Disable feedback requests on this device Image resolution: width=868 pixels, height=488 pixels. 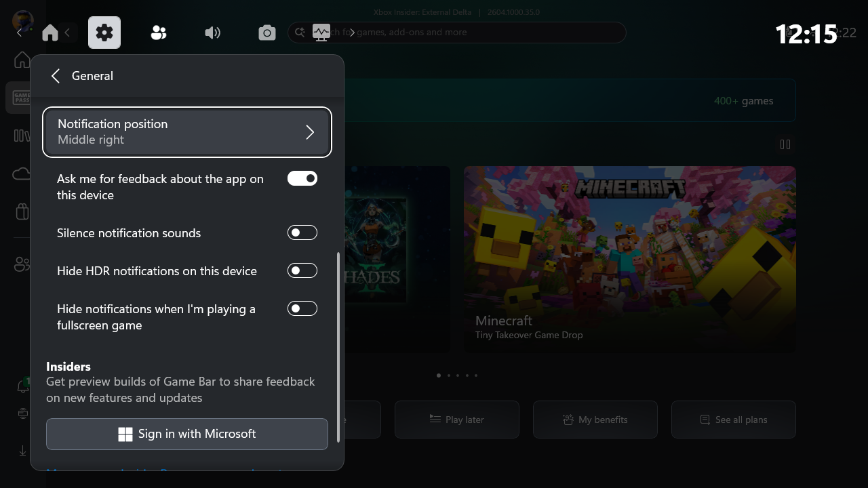[x=302, y=178]
